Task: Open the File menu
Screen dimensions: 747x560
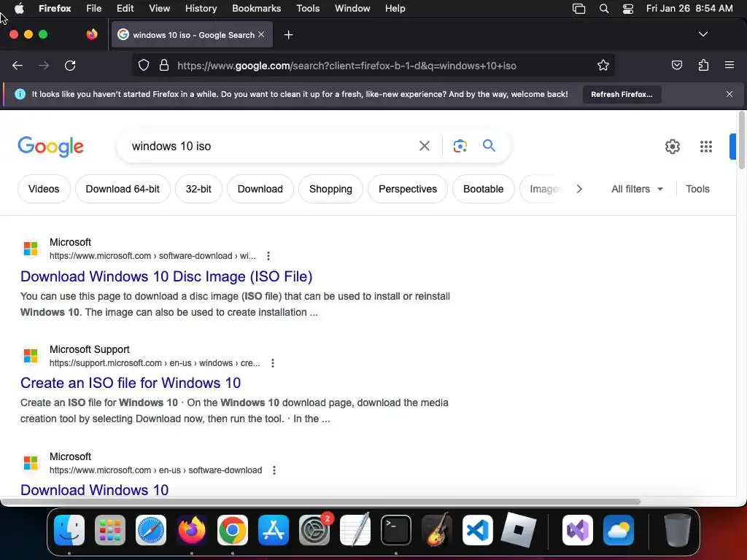Action: coord(93,9)
